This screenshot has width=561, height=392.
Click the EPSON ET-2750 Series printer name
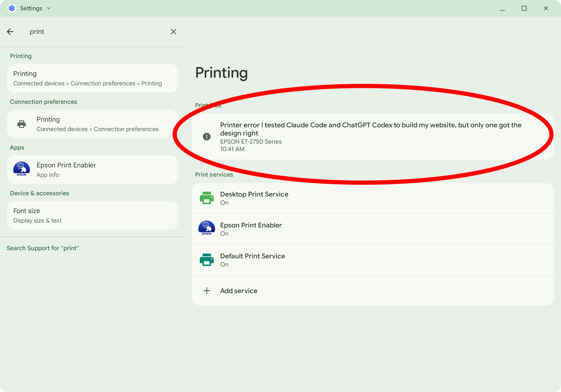[x=251, y=142]
